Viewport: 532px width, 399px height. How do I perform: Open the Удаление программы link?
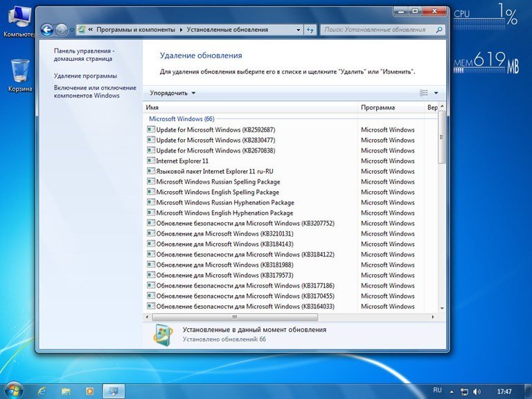coord(85,76)
